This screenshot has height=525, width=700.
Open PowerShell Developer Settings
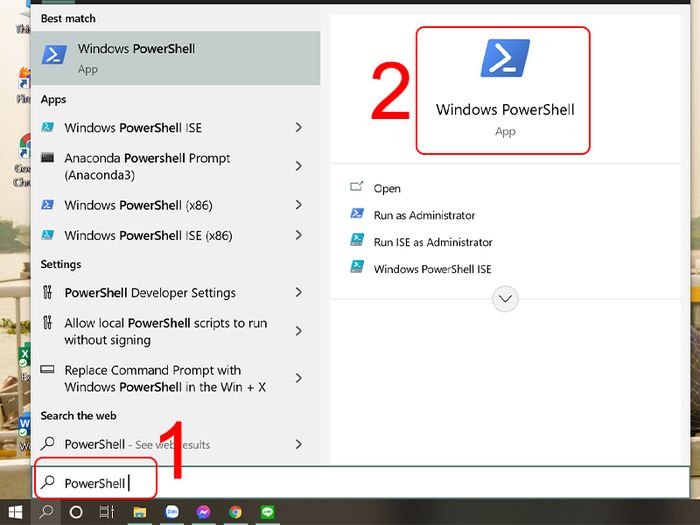(175, 292)
